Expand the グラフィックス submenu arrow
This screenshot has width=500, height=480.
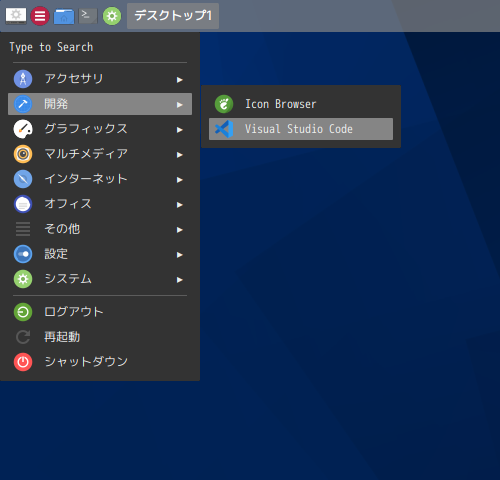coord(180,130)
